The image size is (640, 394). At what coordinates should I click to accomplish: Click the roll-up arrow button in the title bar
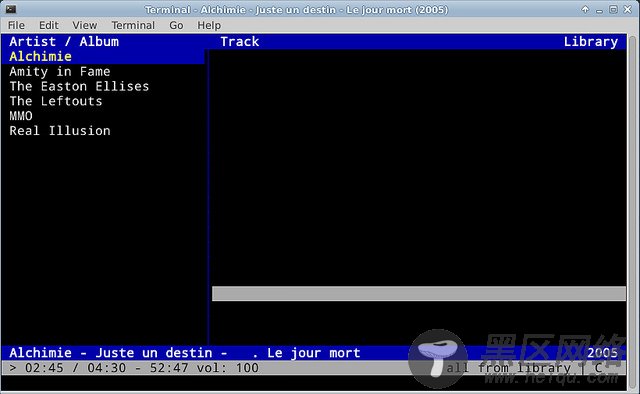(x=585, y=9)
